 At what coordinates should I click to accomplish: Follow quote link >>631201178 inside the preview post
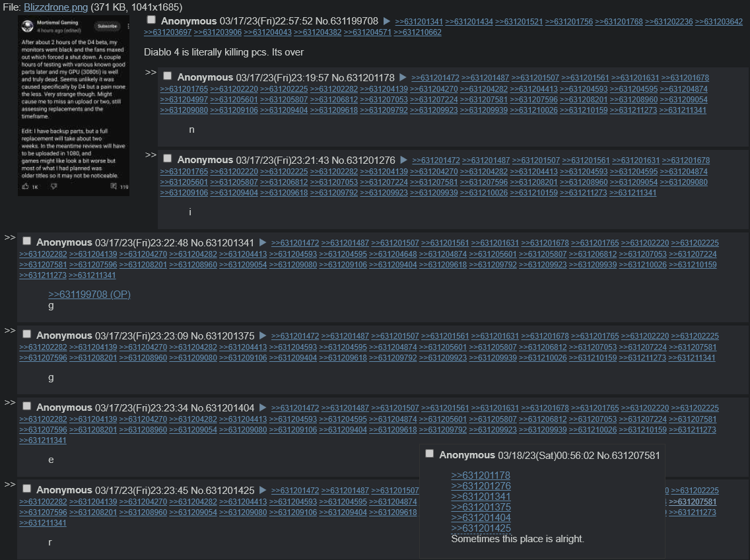point(481,475)
